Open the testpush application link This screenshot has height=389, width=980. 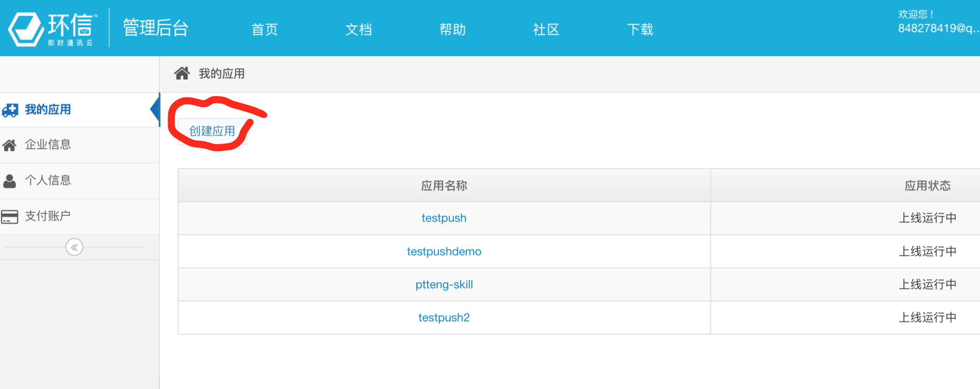click(444, 218)
